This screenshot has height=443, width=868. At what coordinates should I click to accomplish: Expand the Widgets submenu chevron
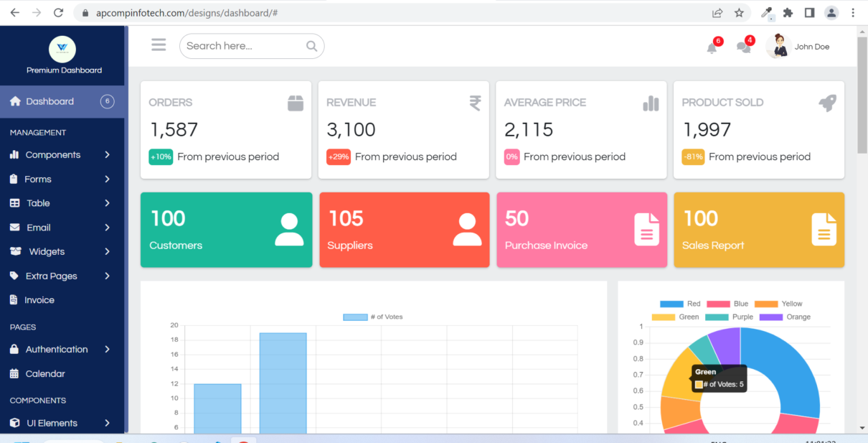tap(107, 251)
